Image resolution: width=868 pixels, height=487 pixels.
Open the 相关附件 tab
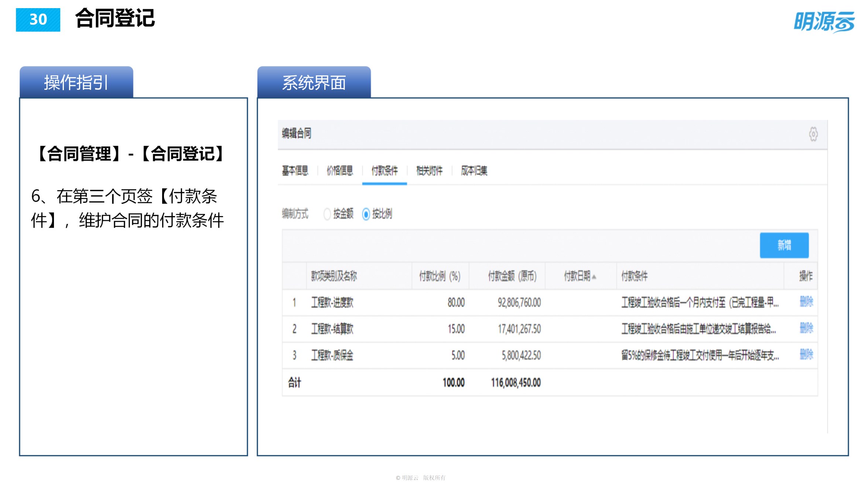429,171
